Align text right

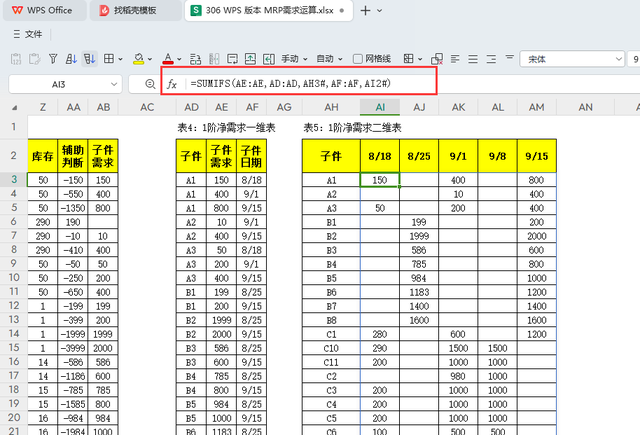491,59
